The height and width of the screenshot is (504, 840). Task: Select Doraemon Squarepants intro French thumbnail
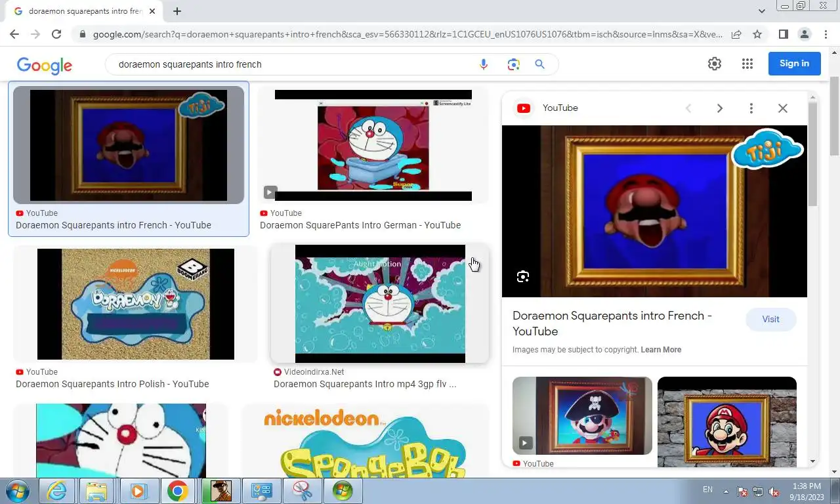[x=129, y=145]
